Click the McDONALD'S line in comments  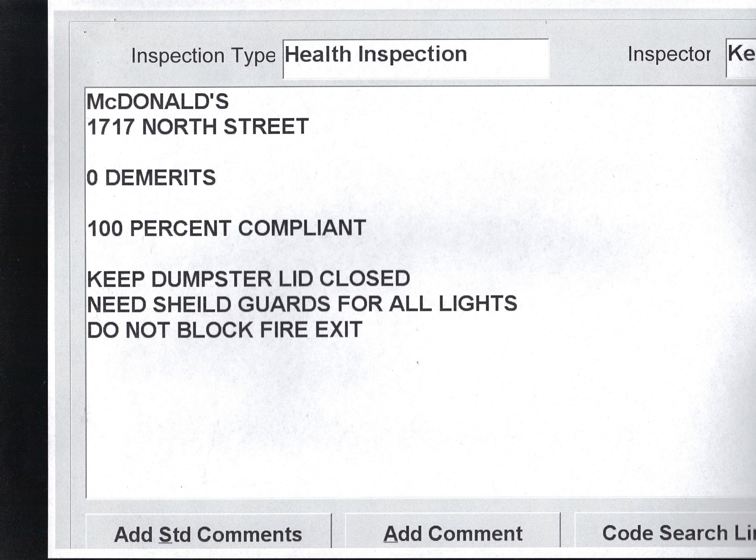(158, 102)
